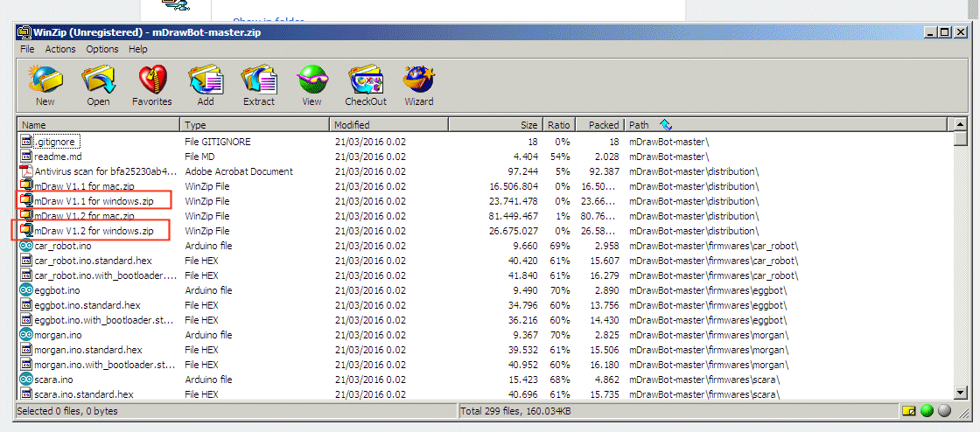Click the vertical scrollbar thumb
The width and height of the screenshot is (980, 432).
point(962,138)
